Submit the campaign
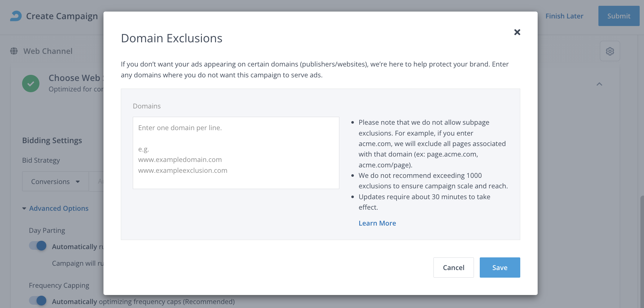This screenshot has width=644, height=308. (619, 16)
